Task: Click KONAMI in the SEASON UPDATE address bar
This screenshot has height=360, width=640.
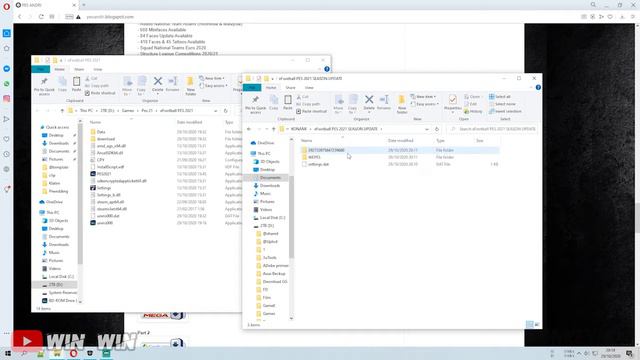Action: click(x=299, y=129)
